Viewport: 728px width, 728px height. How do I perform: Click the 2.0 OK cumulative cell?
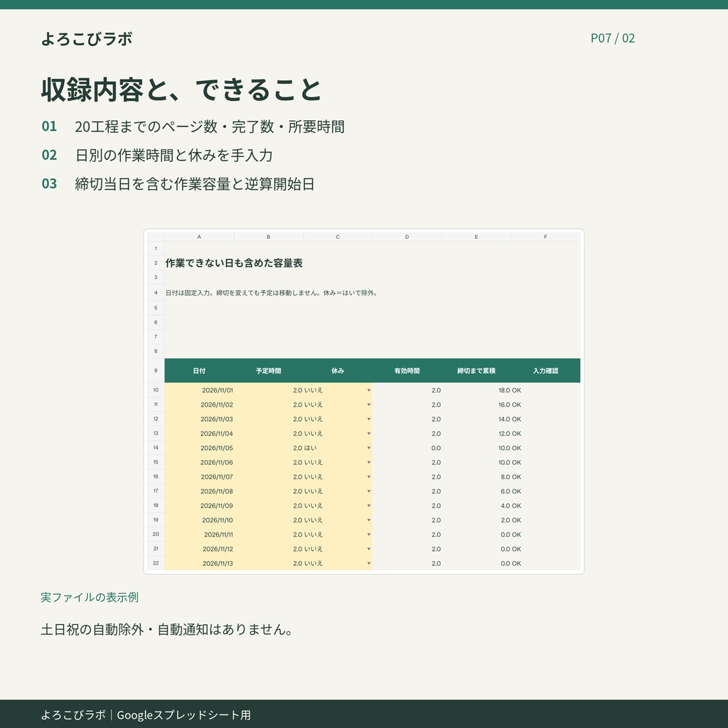510,520
